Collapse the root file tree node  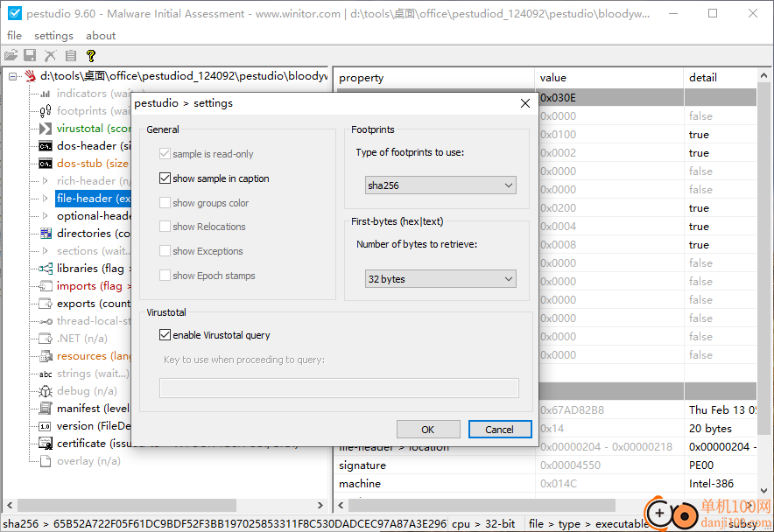[x=13, y=76]
